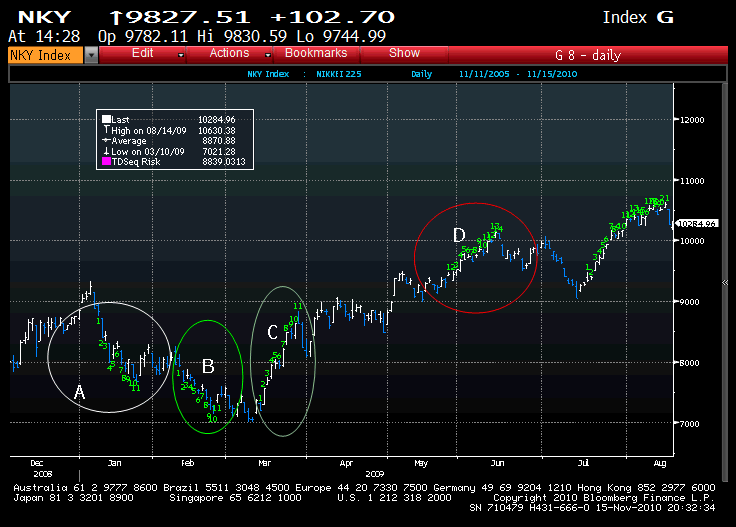Image resolution: width=736 pixels, height=527 pixels.
Task: Click the Index G label in header
Action: pos(638,17)
